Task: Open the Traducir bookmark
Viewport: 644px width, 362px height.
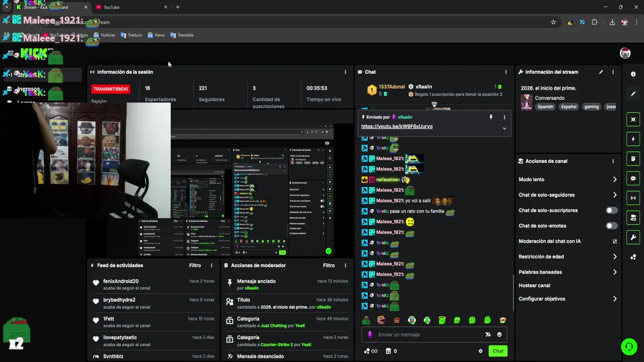Action: [x=131, y=35]
